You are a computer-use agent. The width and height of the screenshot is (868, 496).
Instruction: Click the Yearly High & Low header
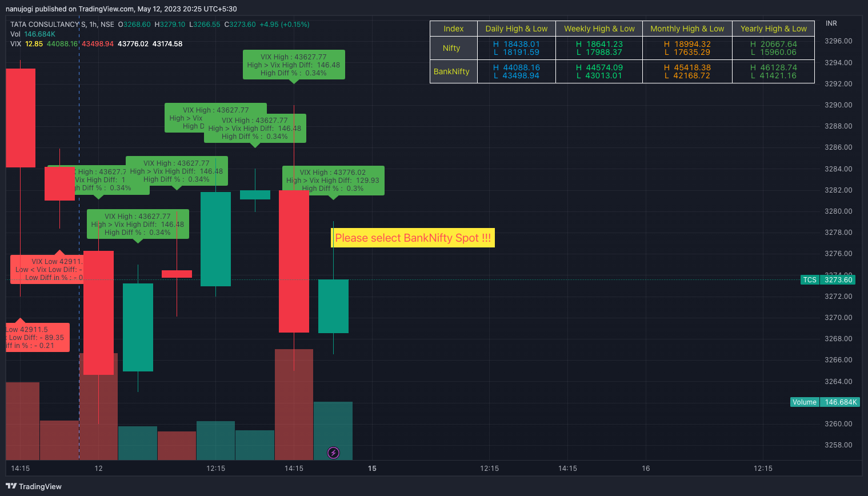pyautogui.click(x=774, y=29)
